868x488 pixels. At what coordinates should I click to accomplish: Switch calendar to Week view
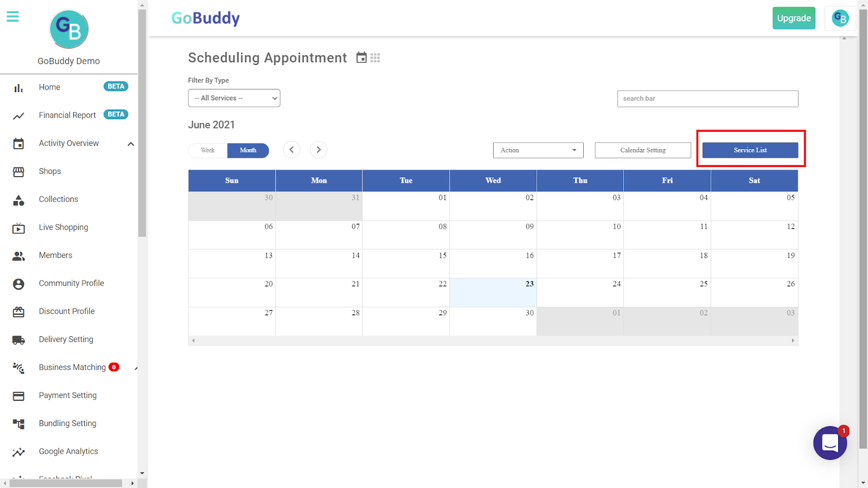(x=208, y=150)
